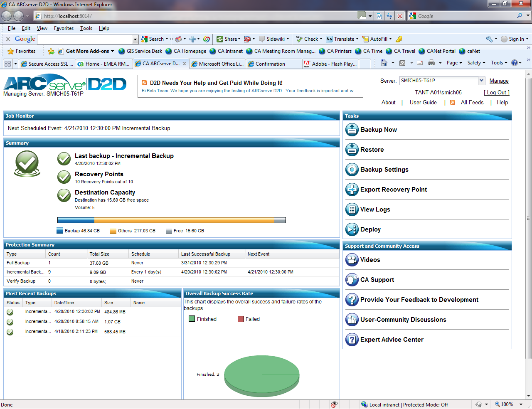The width and height of the screenshot is (532, 409).
Task: Open the View menu
Action: tap(42, 28)
